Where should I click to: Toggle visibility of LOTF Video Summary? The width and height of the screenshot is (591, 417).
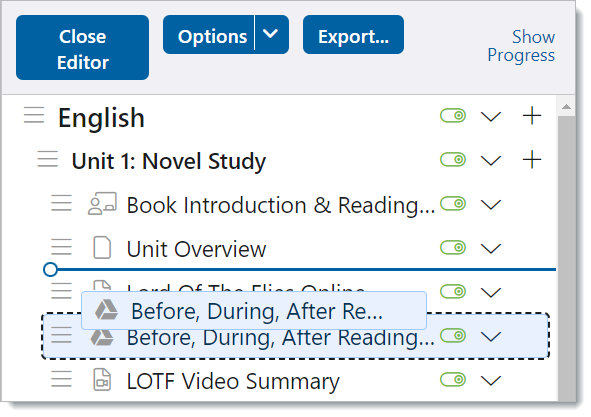(453, 380)
